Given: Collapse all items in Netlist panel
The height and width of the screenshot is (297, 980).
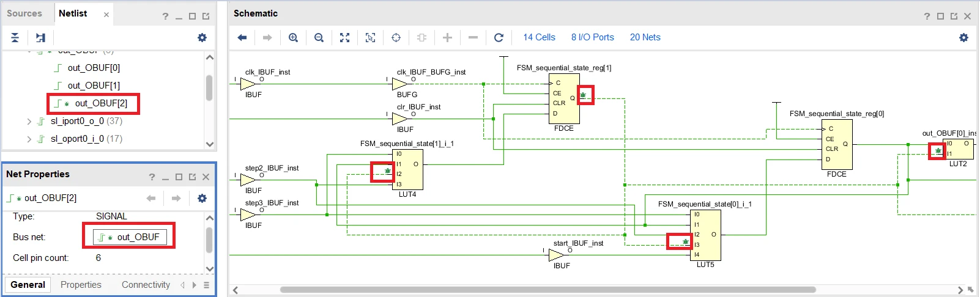Looking at the screenshot, I should click(x=15, y=38).
